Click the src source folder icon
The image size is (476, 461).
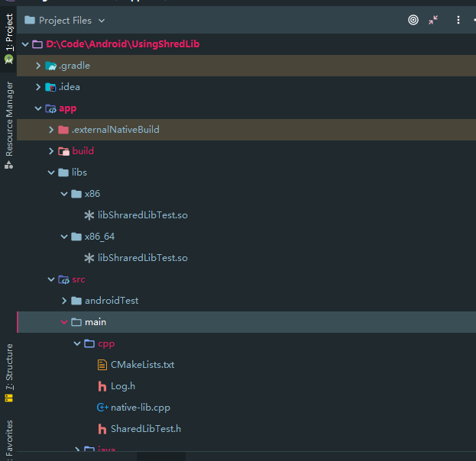pos(63,279)
